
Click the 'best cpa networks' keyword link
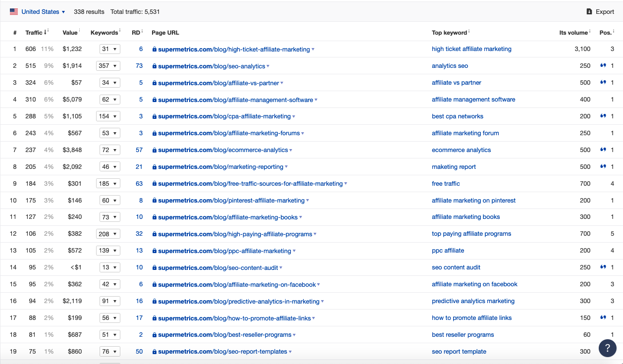pos(457,116)
